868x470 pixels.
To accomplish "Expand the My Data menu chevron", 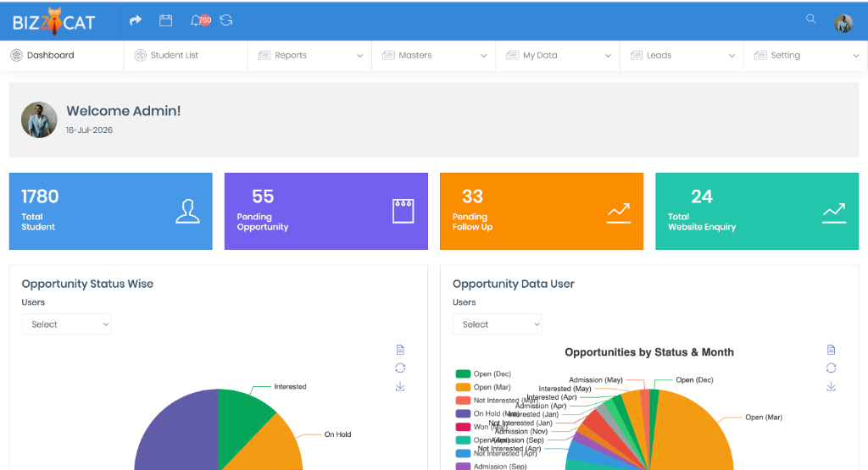I will click(x=608, y=56).
